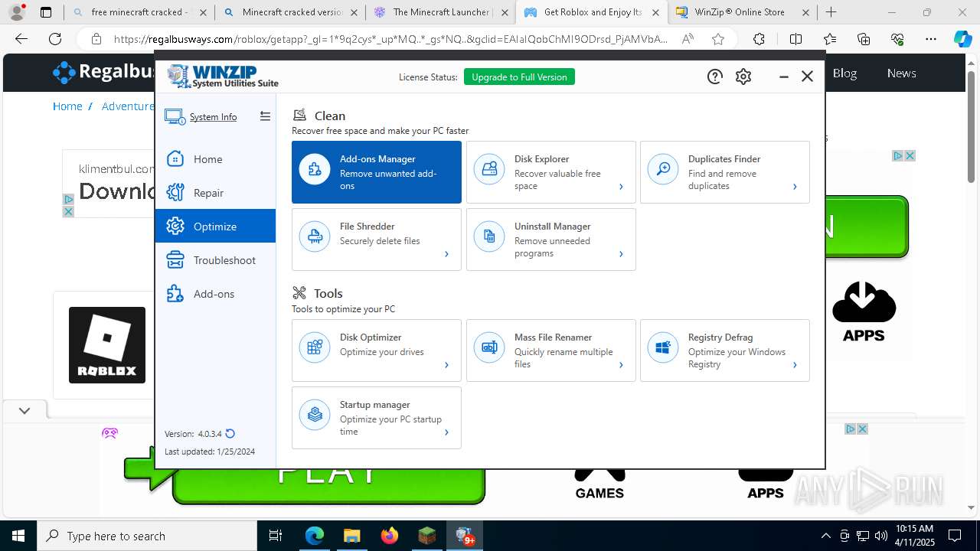Open Edge settings and more menu
This screenshot has height=551, width=980.
coord(930,39)
